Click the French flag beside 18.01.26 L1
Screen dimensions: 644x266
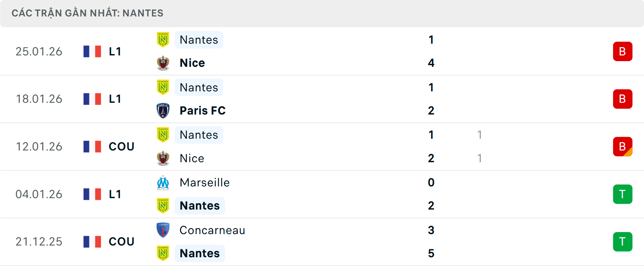point(92,99)
